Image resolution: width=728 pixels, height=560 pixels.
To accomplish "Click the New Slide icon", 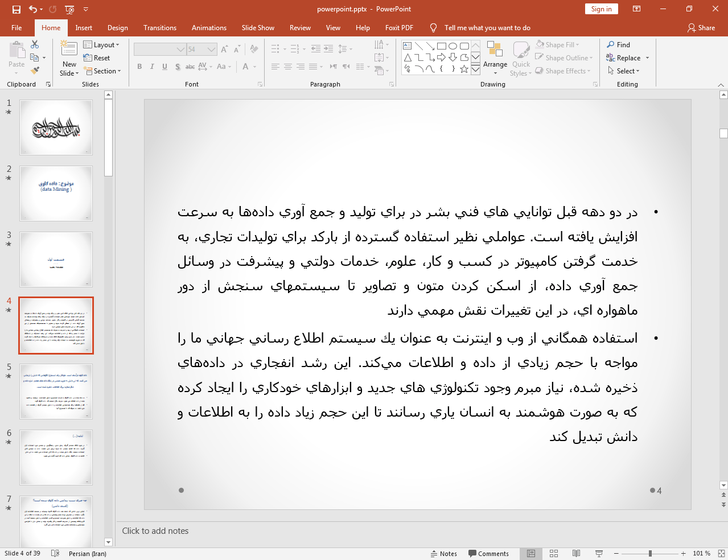I will 69,49.
